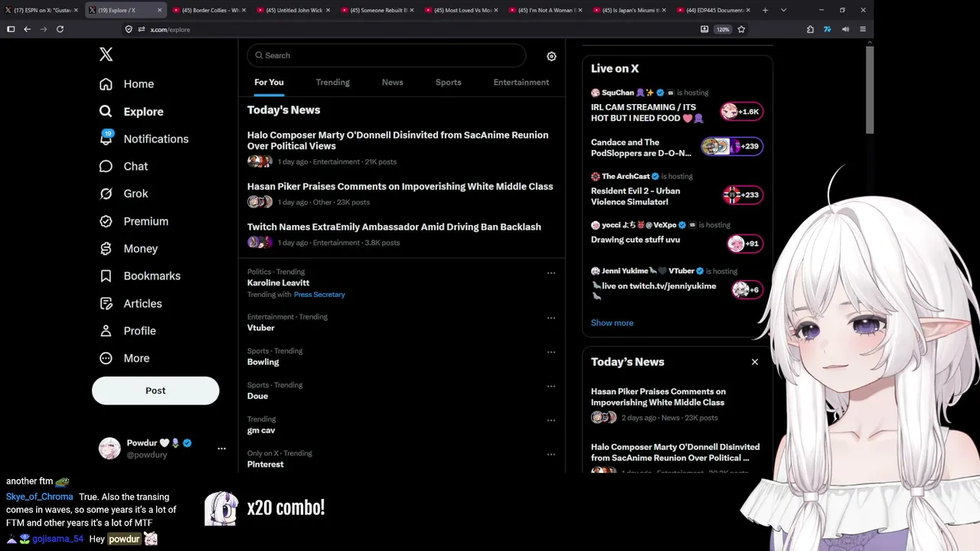Join Candace and The PodSloppers live
The width and height of the screenshot is (980, 551).
pyautogui.click(x=677, y=148)
